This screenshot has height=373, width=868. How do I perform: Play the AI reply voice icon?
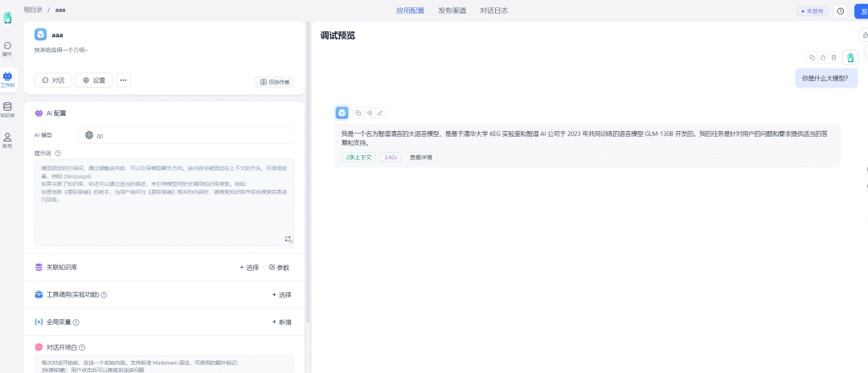(x=369, y=113)
